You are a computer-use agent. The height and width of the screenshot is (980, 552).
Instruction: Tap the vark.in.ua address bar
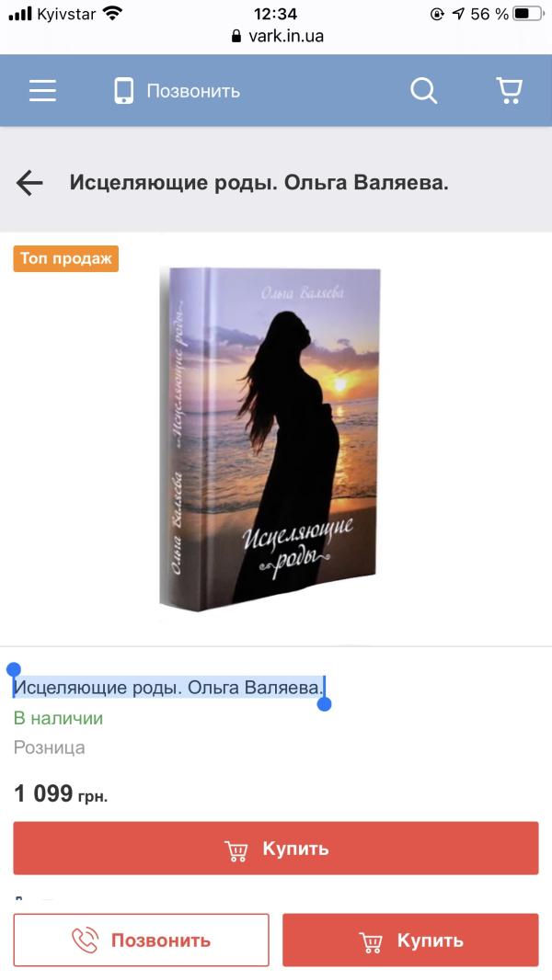point(277,36)
